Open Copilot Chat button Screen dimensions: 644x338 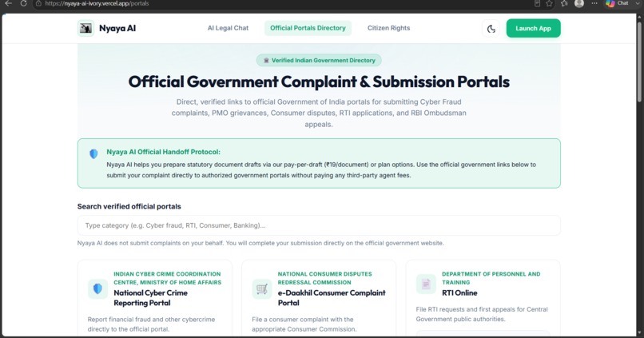618,3
